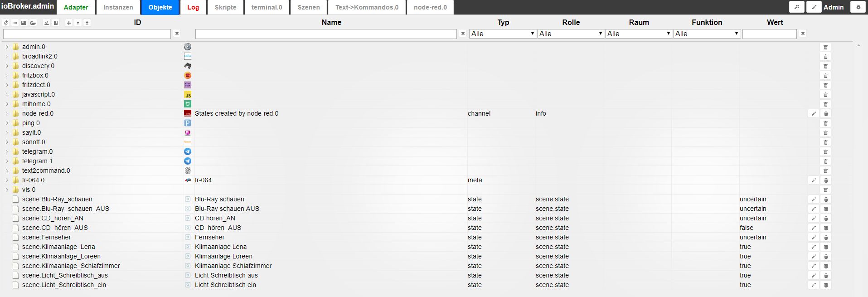Edit scene.Blu-Ray_schauen with its pencil icon
Image resolution: width=868 pixels, height=297 pixels.
click(814, 200)
